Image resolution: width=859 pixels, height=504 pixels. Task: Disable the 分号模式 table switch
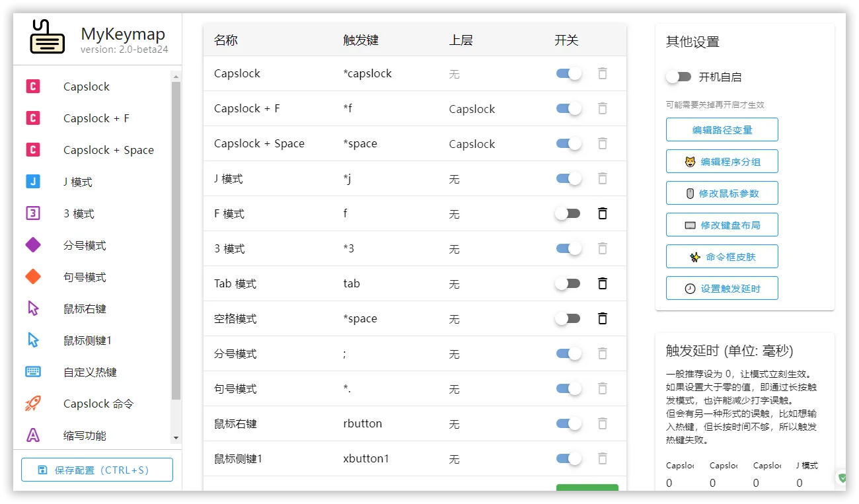coord(568,353)
